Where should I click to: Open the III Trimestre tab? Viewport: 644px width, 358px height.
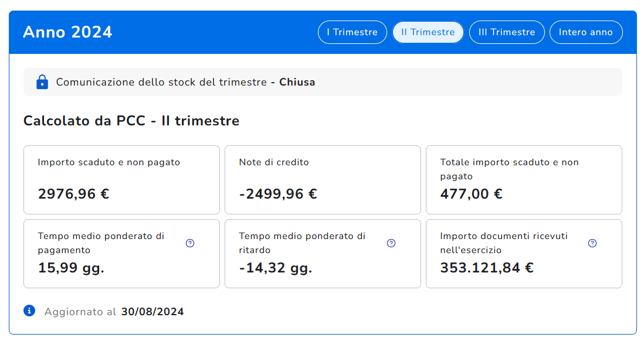click(x=507, y=32)
